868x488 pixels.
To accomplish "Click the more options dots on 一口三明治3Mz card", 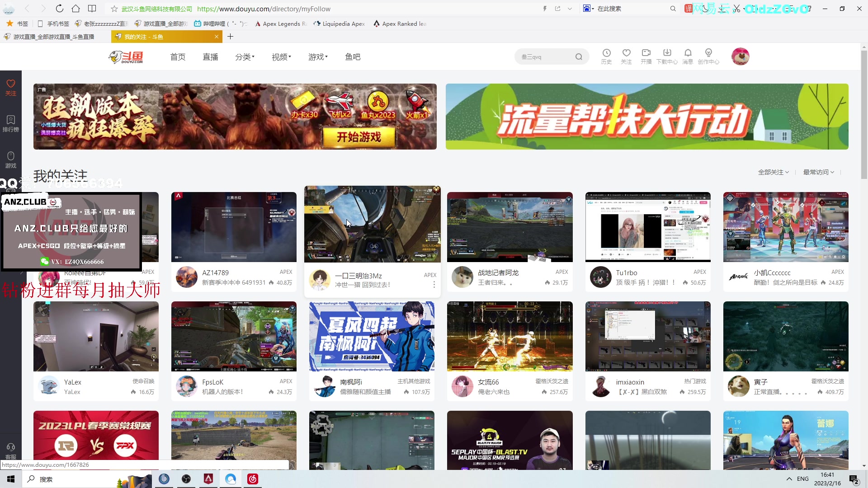I will [x=434, y=285].
